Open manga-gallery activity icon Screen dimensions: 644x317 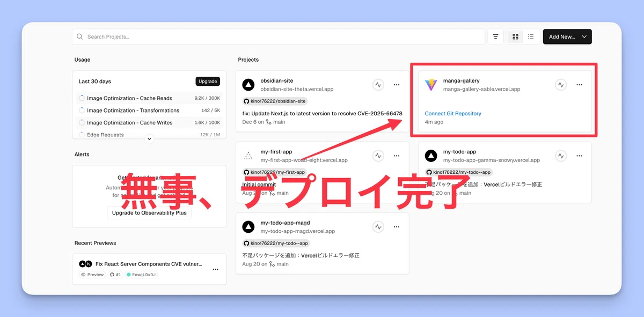pyautogui.click(x=561, y=85)
